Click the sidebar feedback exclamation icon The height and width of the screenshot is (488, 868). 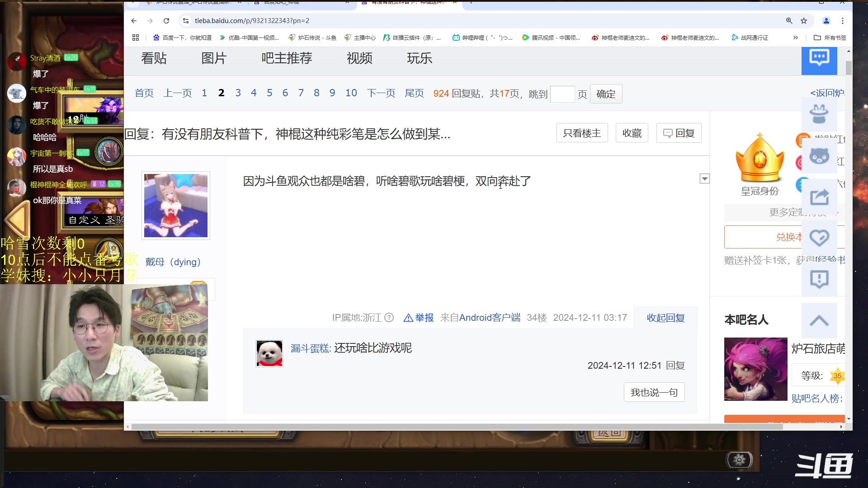[x=819, y=279]
